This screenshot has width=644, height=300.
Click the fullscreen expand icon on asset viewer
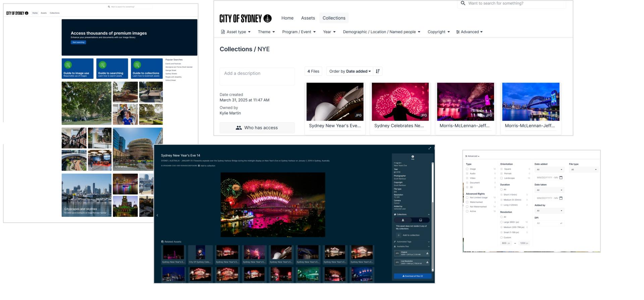pyautogui.click(x=430, y=148)
